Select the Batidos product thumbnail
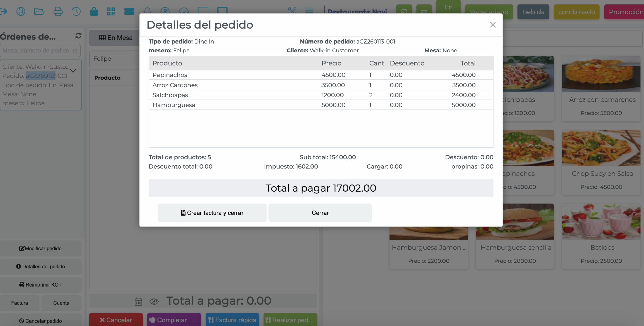Screen dimensions: 644x326 [601, 222]
